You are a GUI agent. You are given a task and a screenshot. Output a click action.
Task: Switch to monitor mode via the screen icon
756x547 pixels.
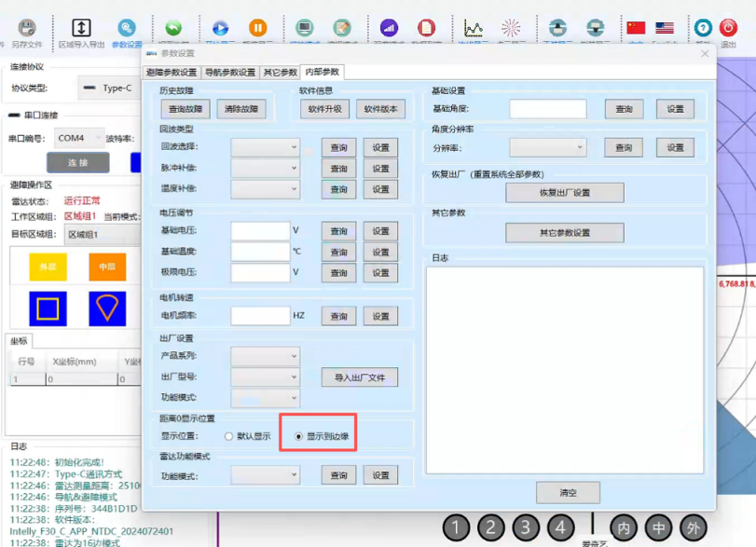[305, 28]
